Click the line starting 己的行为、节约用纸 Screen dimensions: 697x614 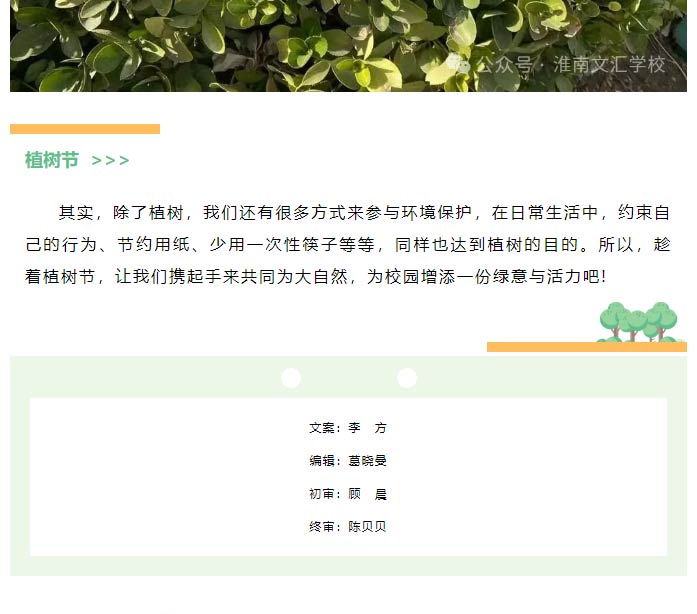(x=348, y=245)
